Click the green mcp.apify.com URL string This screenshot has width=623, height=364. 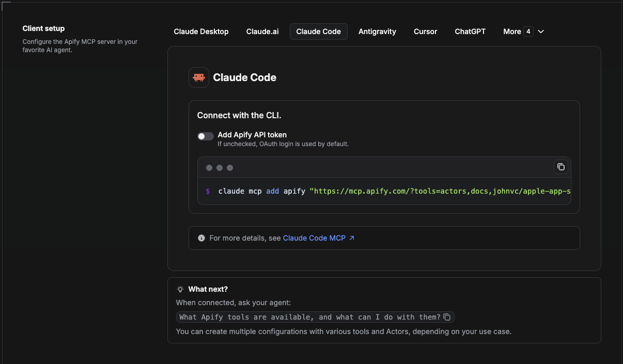[440, 191]
